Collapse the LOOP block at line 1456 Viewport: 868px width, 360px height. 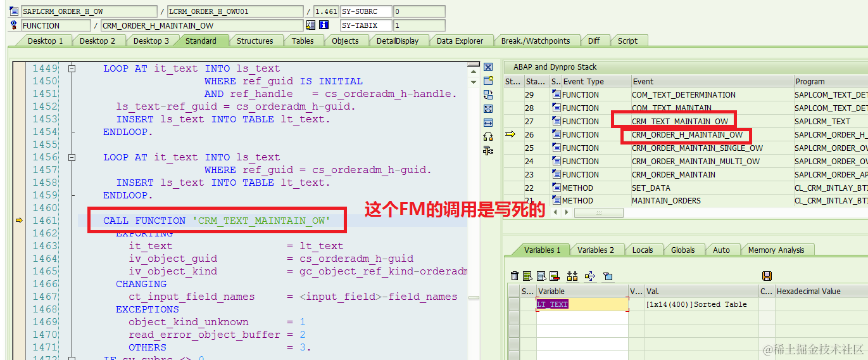72,157
